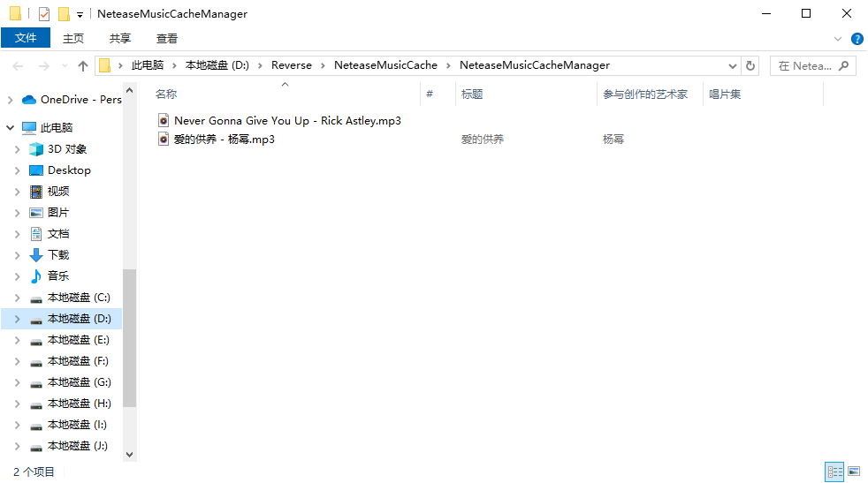Go up one folder level
The height and width of the screenshot is (483, 868).
tap(83, 66)
